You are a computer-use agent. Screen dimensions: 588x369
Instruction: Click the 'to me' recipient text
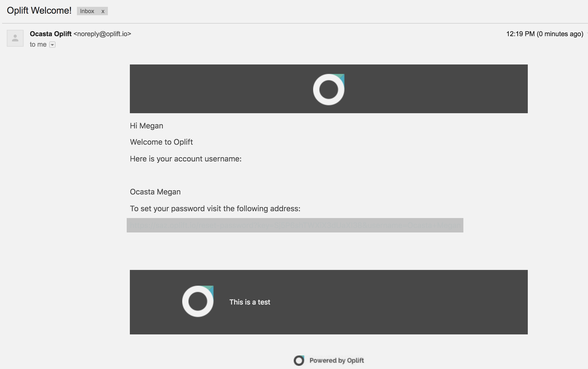[38, 45]
